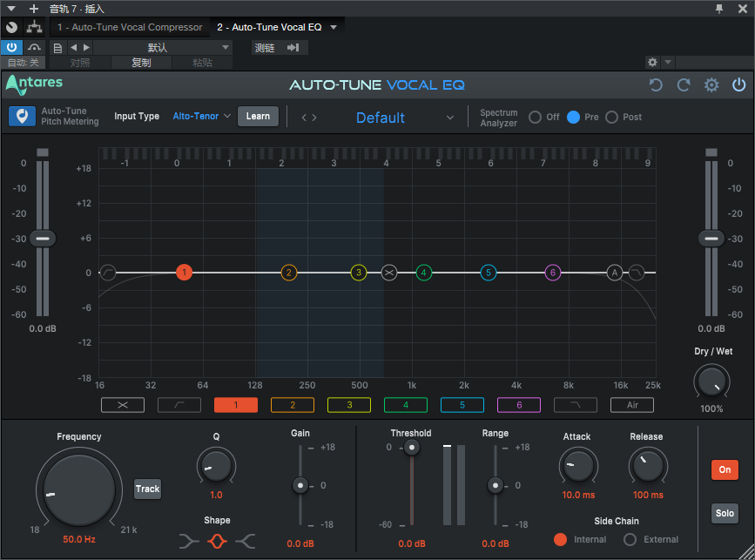Click the Learn button
Viewport: 755px width, 560px height.
point(258,117)
